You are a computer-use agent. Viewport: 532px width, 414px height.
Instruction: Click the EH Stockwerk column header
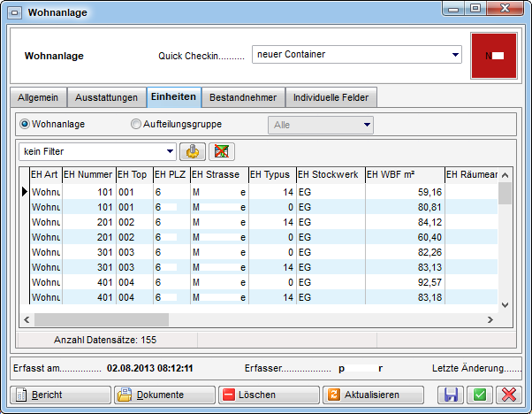(331, 174)
